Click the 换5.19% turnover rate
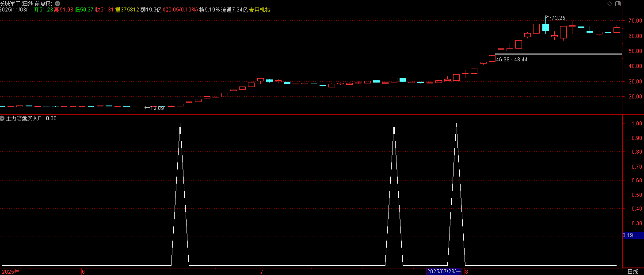 (x=210, y=10)
